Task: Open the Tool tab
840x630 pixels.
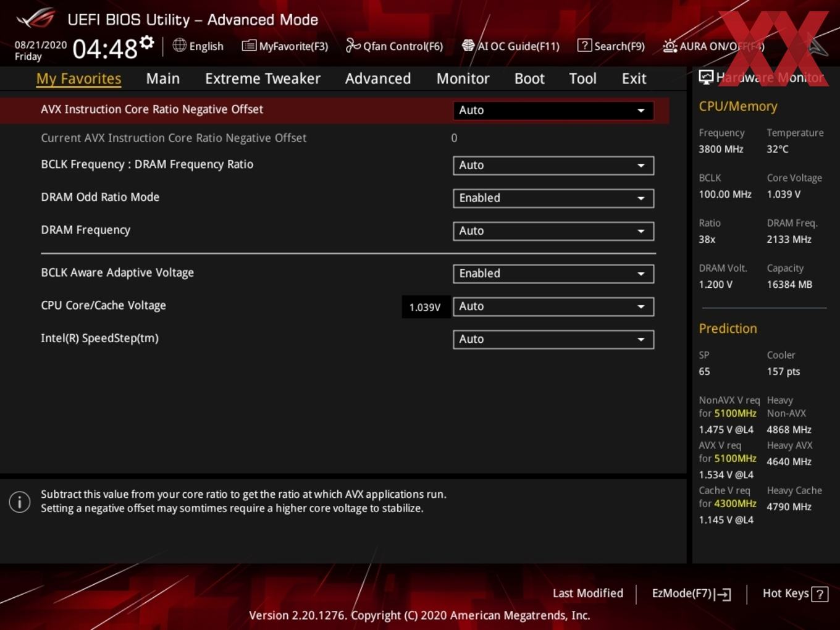Action: 582,78
